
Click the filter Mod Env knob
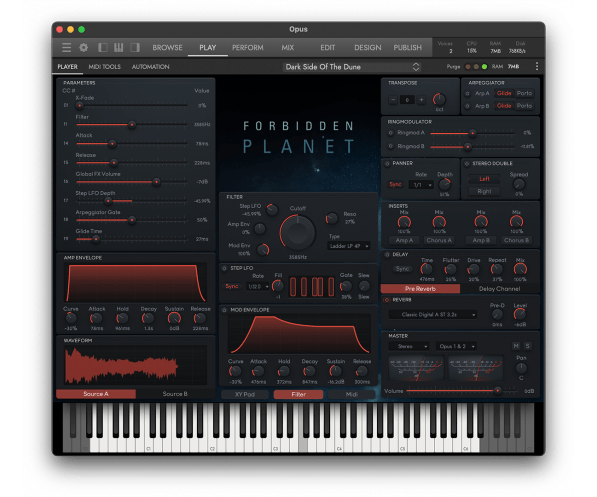(x=263, y=250)
